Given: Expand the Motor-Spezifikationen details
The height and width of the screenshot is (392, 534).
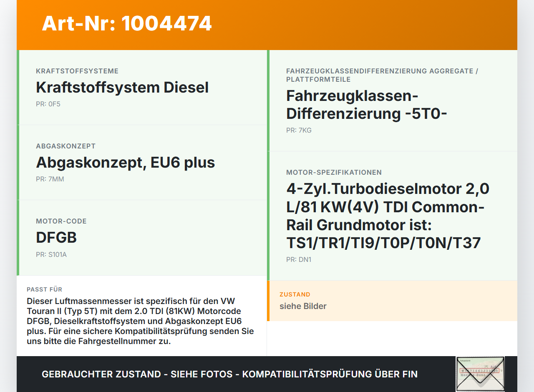Looking at the screenshot, I should coord(392,215).
